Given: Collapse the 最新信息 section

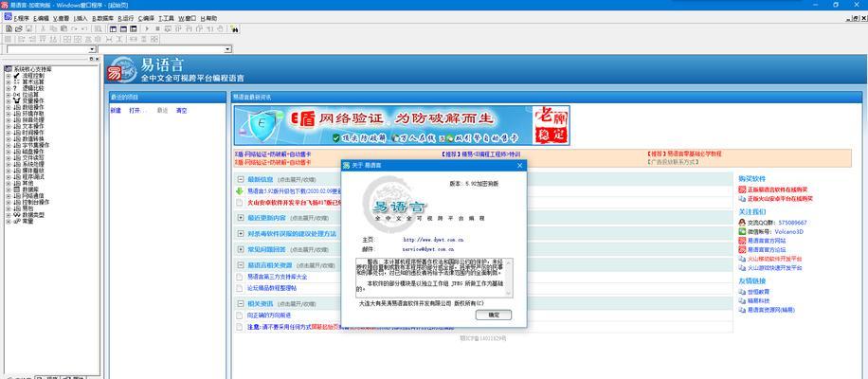Looking at the screenshot, I should click(x=241, y=179).
